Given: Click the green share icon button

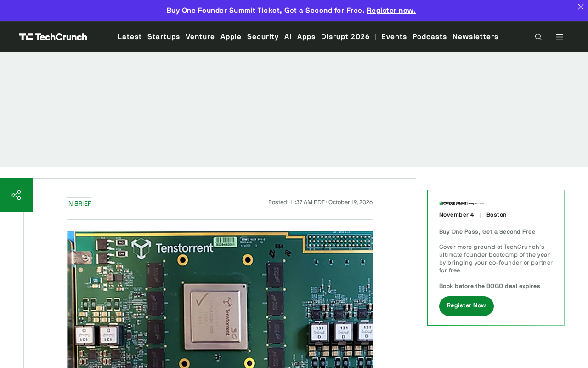Looking at the screenshot, I should pos(17,195).
